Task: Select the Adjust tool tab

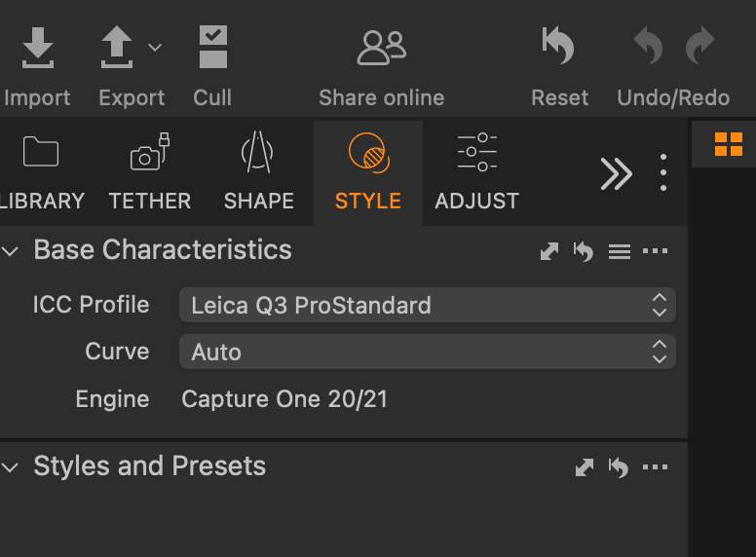Action: click(476, 173)
